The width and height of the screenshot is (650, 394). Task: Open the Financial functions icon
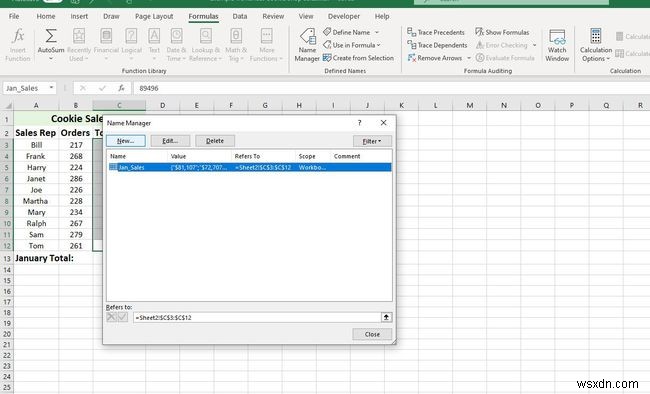pyautogui.click(x=106, y=36)
